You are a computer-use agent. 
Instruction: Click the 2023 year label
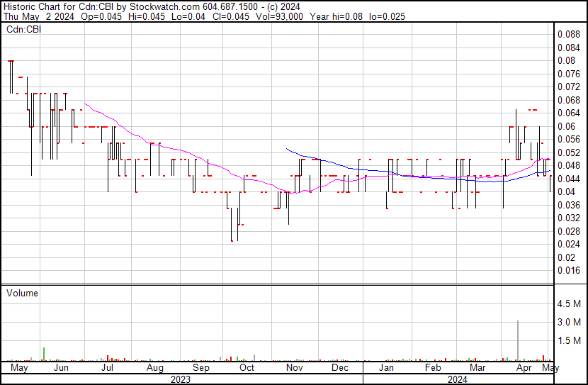pos(181,379)
